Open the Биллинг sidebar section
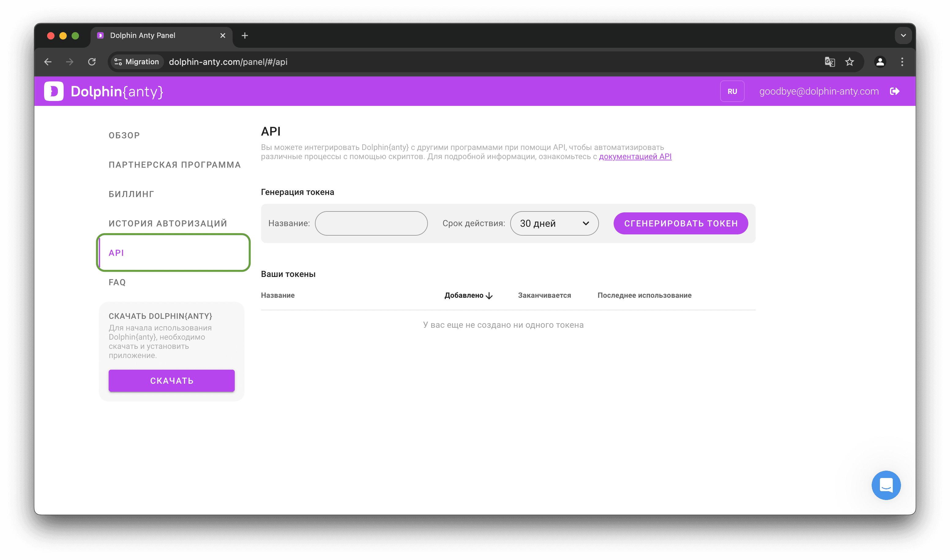Viewport: 950px width, 560px height. click(131, 194)
